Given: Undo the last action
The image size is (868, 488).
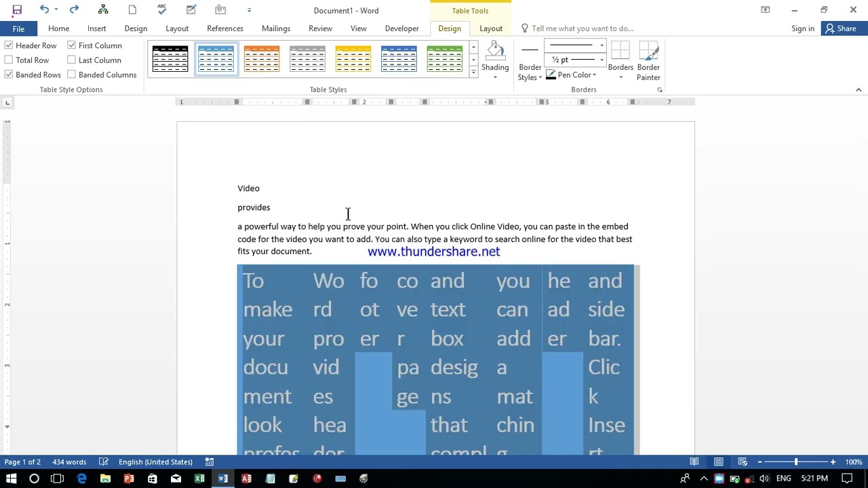Looking at the screenshot, I should click(x=44, y=9).
